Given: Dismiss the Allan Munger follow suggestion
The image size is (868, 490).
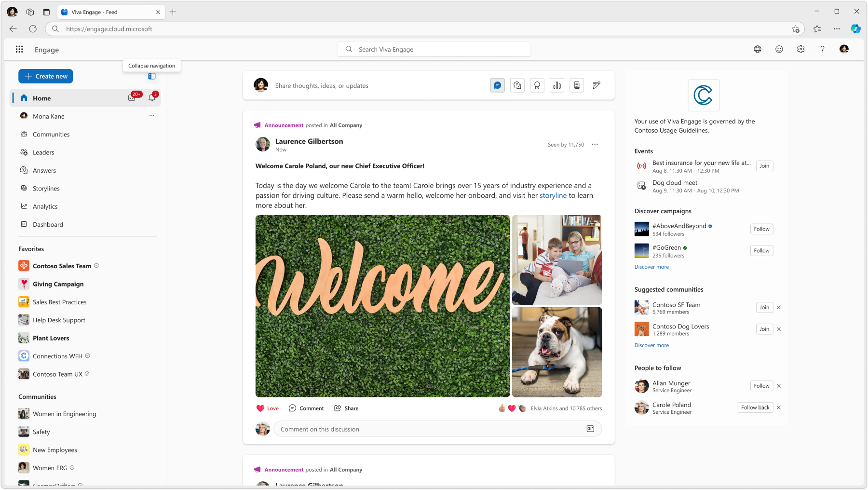Looking at the screenshot, I should pos(779,386).
